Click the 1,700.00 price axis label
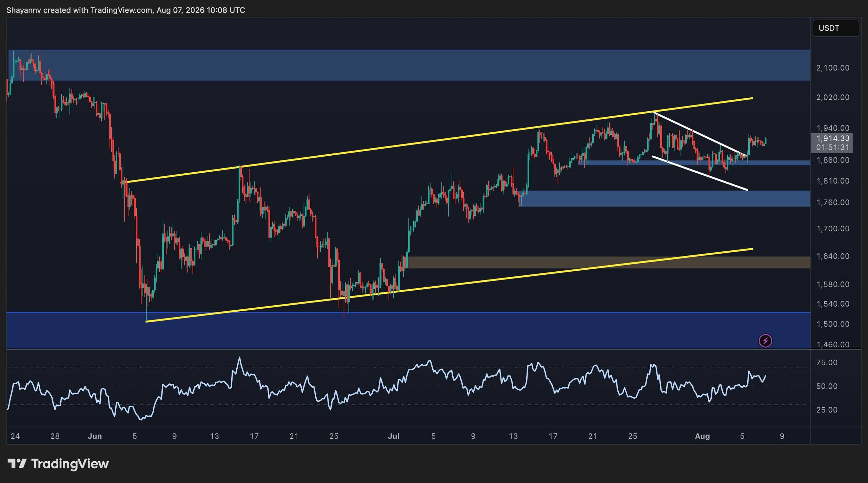 click(833, 229)
